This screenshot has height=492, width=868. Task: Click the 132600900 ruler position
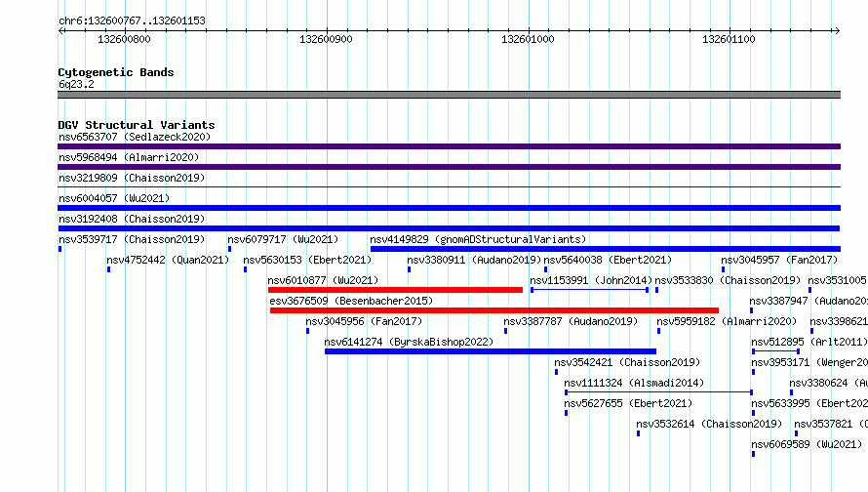pos(326,39)
